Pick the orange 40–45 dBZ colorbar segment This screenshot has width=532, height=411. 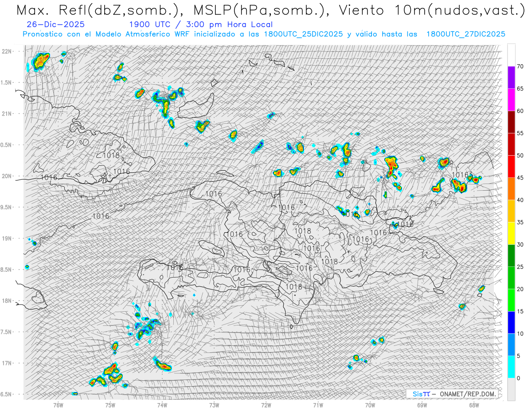tap(511, 189)
